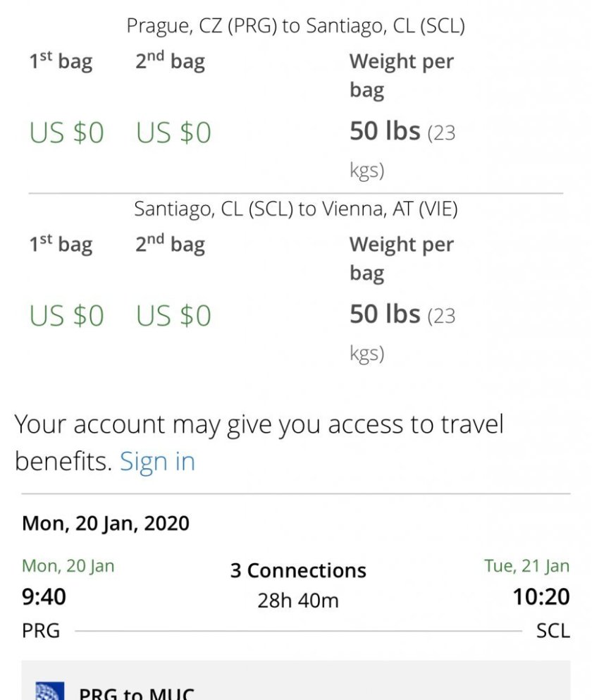592x700 pixels.
Task: Click the United airline logo icon
Action: click(x=50, y=691)
